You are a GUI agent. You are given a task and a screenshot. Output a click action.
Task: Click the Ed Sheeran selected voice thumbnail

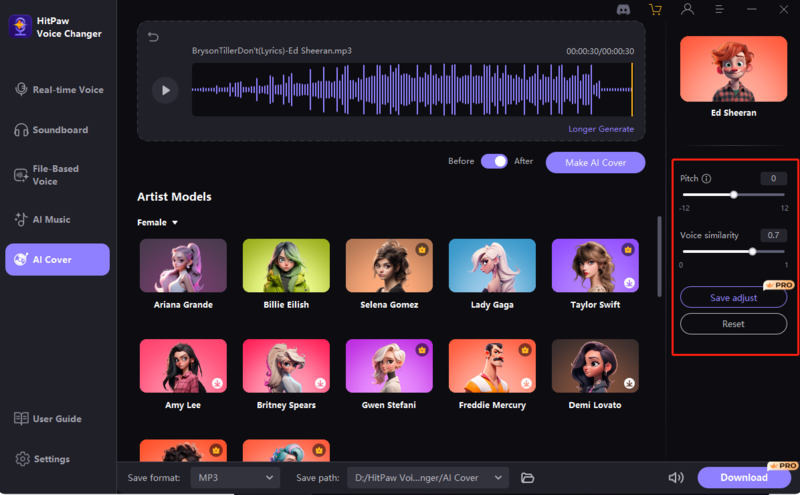pos(733,69)
